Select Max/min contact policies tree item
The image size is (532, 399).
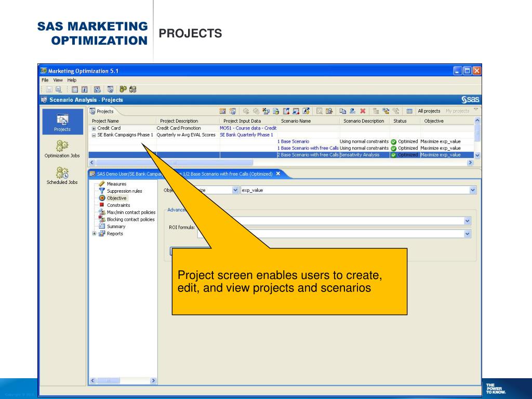click(x=131, y=212)
